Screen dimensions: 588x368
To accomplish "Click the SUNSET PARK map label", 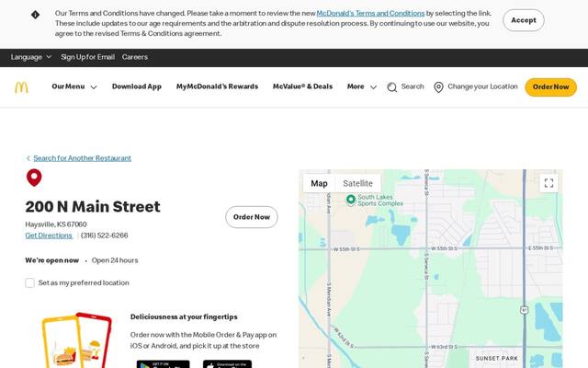I will click(x=496, y=359).
